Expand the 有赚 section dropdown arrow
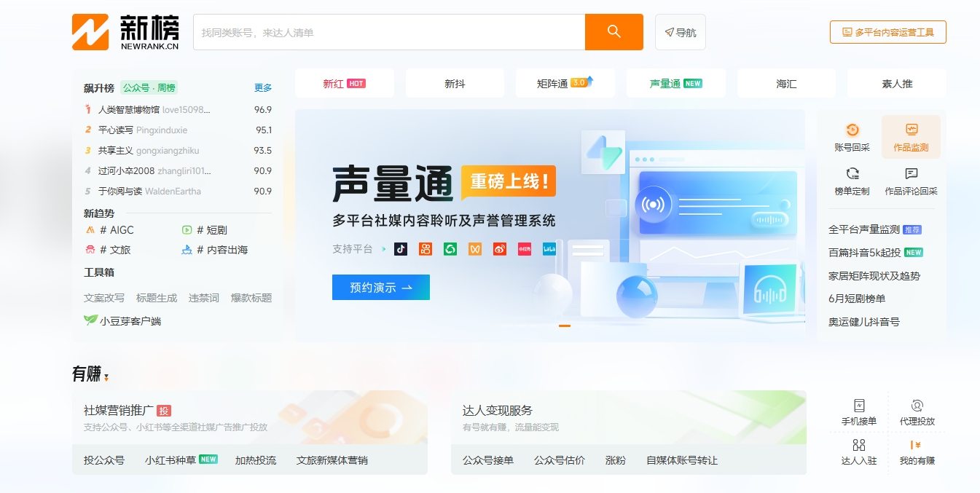 click(x=106, y=377)
